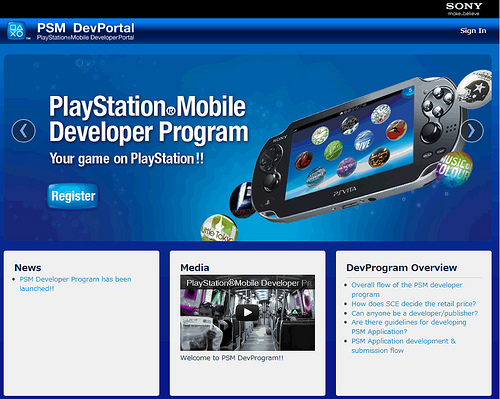Viewport: 500px width, 399px height.
Task: Click the Music of Colour game badge
Action: [x=454, y=169]
